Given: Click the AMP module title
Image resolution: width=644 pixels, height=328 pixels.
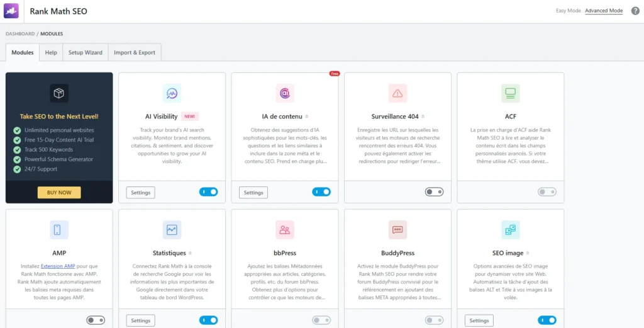Looking at the screenshot, I should pyautogui.click(x=59, y=253).
